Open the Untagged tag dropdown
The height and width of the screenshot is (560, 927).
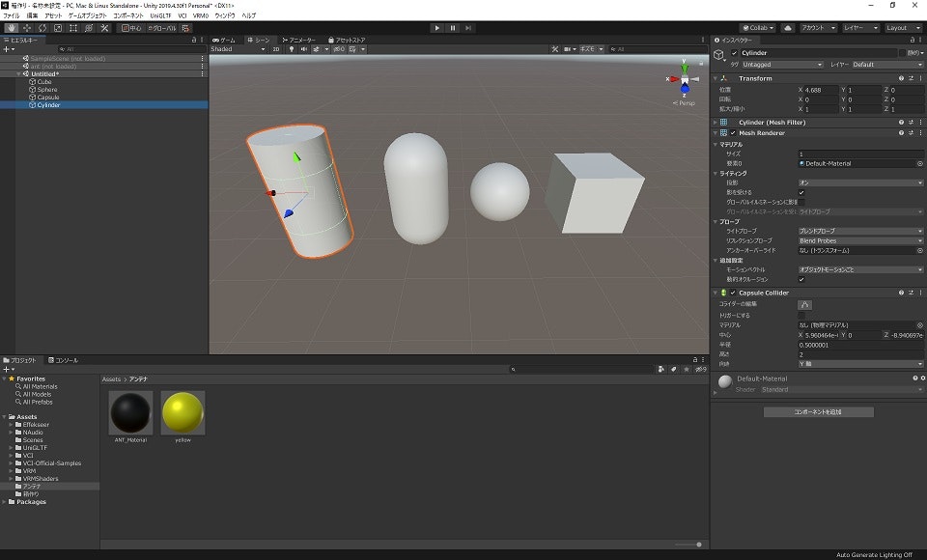[x=782, y=65]
